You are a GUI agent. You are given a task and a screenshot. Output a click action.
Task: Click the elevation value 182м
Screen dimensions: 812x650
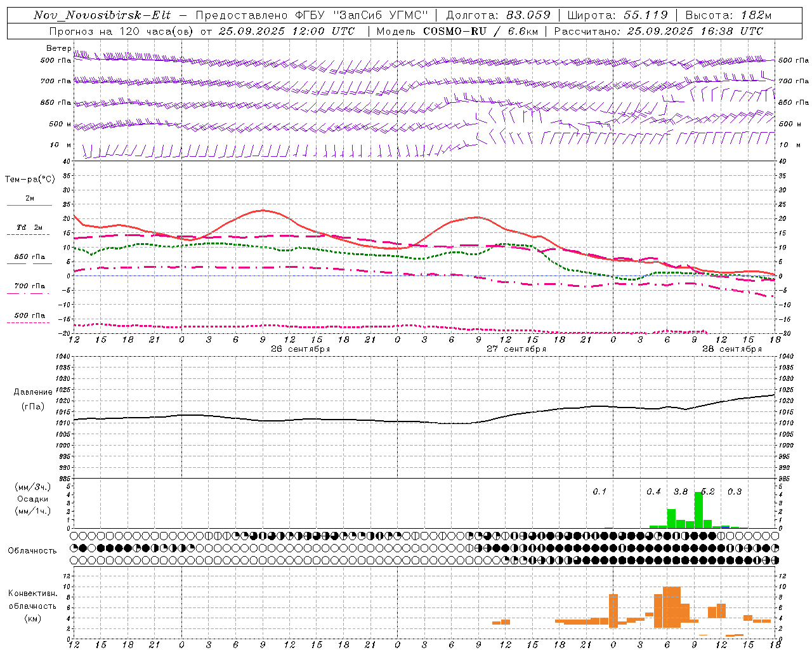click(x=756, y=15)
